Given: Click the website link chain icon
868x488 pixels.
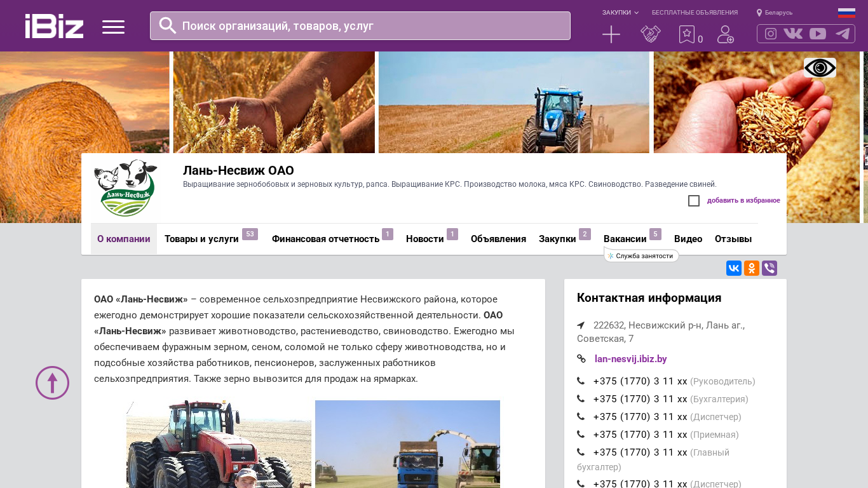Looking at the screenshot, I should click(x=581, y=359).
